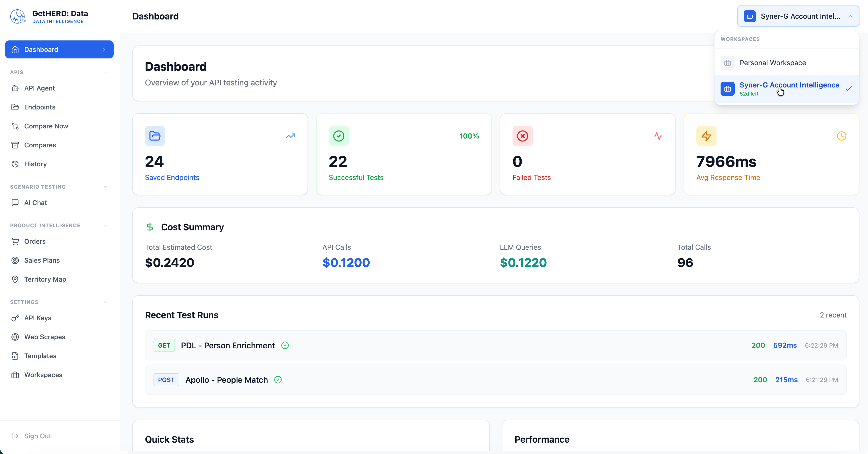Viewport: 868px width, 454px height.
Task: Open Web Scrapes globe icon
Action: click(15, 337)
